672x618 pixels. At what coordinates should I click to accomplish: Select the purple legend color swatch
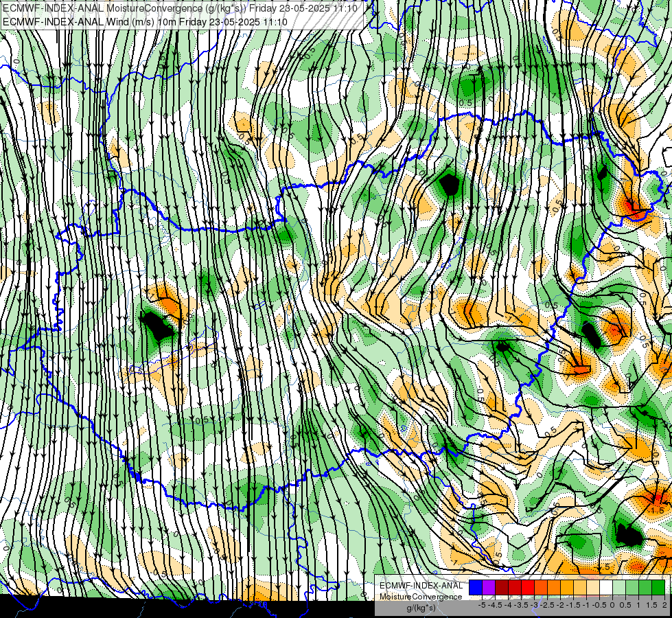coord(489,588)
